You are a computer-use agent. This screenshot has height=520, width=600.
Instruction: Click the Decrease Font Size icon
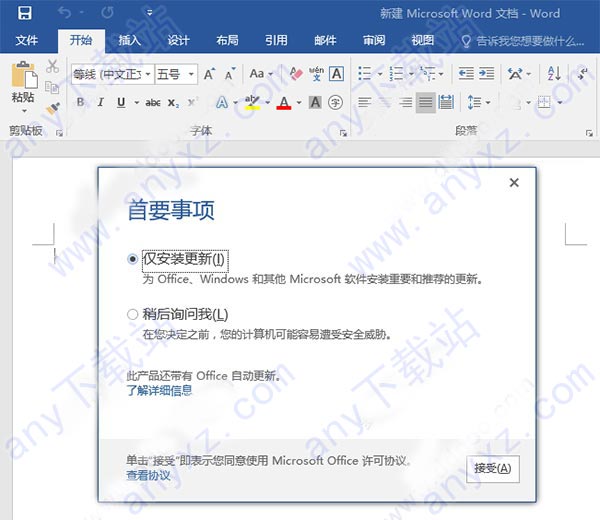[230, 74]
